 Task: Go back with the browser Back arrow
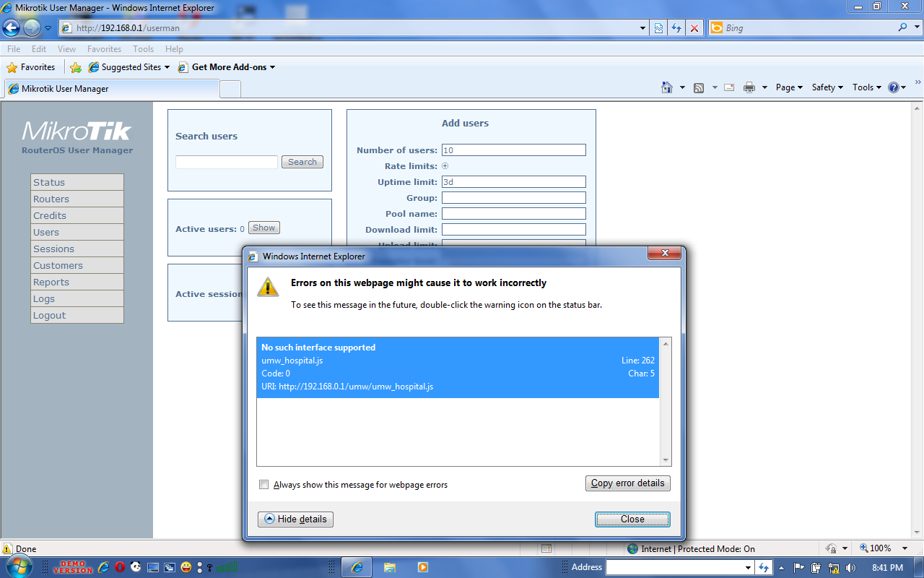pos(11,28)
